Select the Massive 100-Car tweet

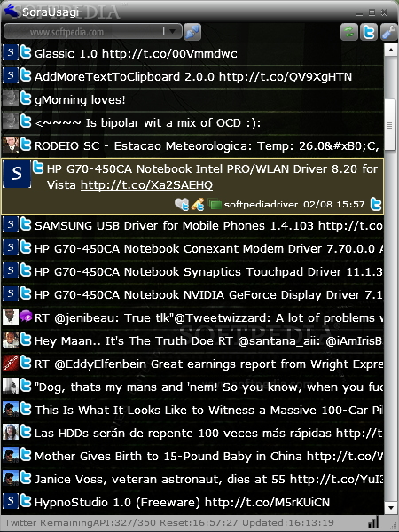(192, 411)
